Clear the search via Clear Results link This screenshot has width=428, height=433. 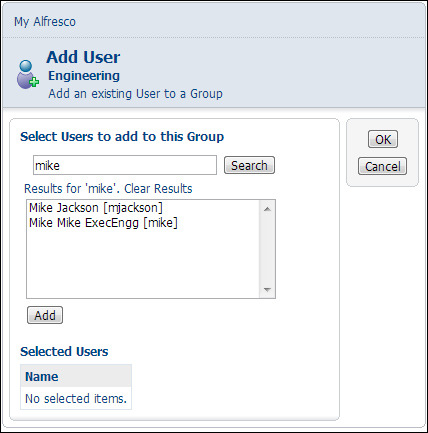click(x=158, y=189)
